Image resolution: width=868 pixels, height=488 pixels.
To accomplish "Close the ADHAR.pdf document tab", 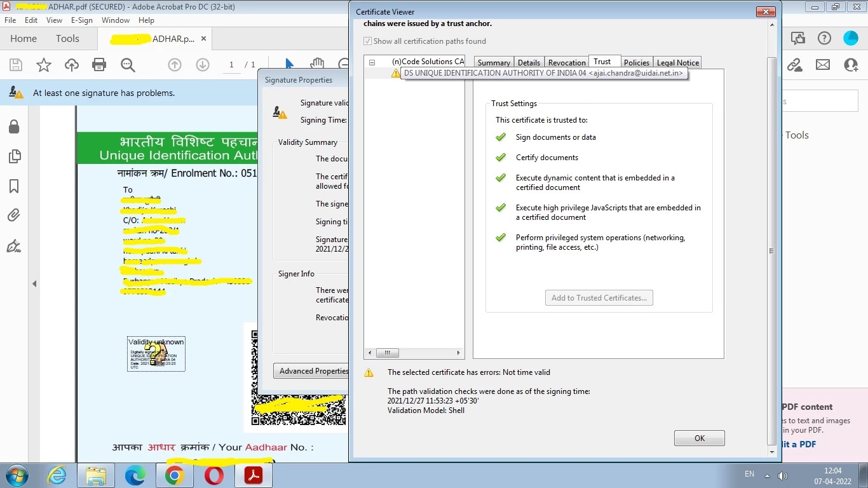I will (x=203, y=39).
